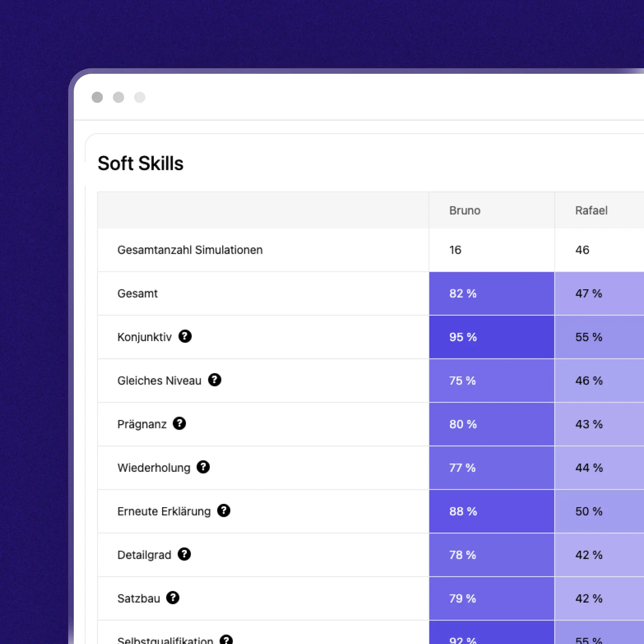Viewport: 644px width, 644px height.
Task: Click Bruno's Prägnanz cell 80 %
Action: point(492,424)
